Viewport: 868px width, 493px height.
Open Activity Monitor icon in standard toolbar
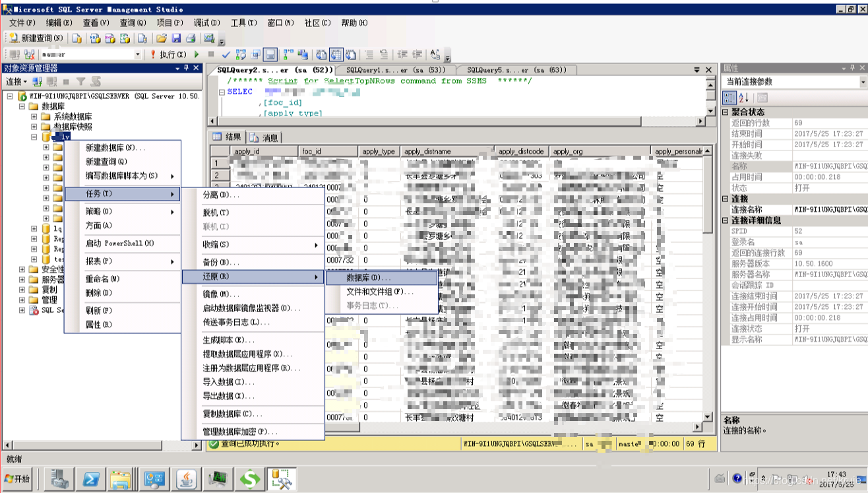[x=210, y=38]
